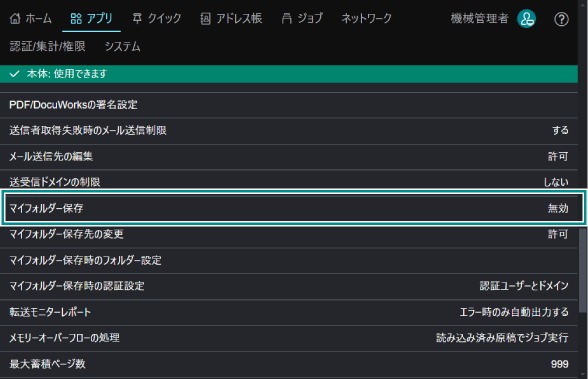Click the Home (ホーム) house icon
588x379 pixels.
[15, 18]
